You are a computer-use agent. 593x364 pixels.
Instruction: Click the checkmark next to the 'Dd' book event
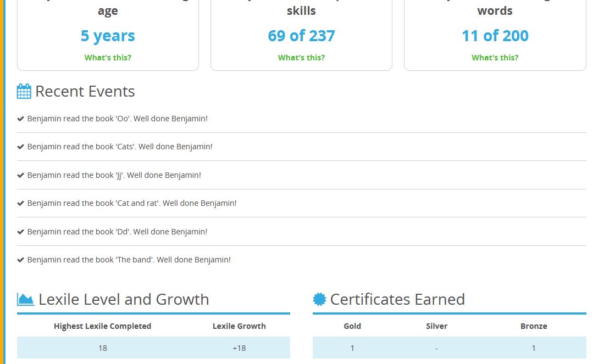21,232
